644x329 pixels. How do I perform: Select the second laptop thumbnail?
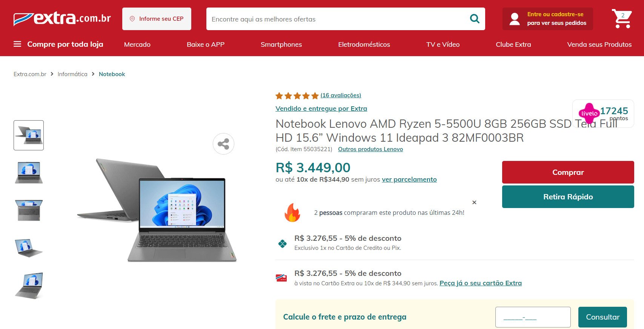pyautogui.click(x=29, y=173)
